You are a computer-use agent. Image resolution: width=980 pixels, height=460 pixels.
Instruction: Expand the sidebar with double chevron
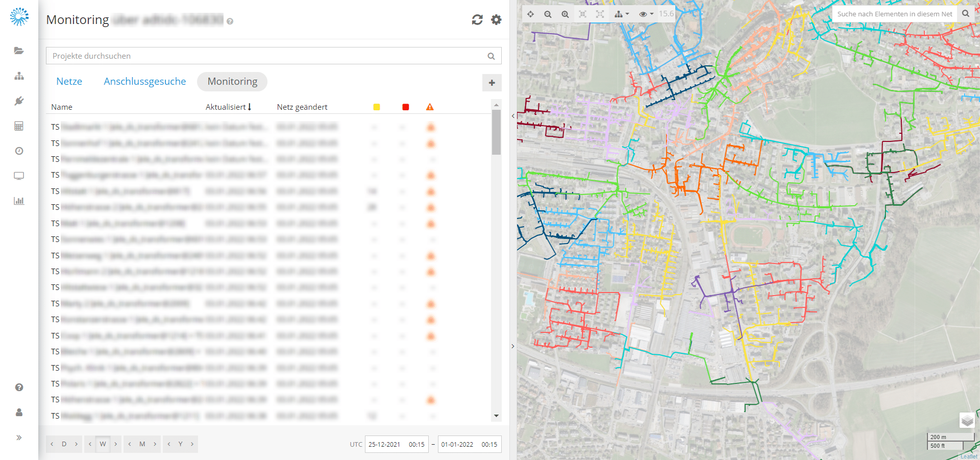(x=19, y=438)
